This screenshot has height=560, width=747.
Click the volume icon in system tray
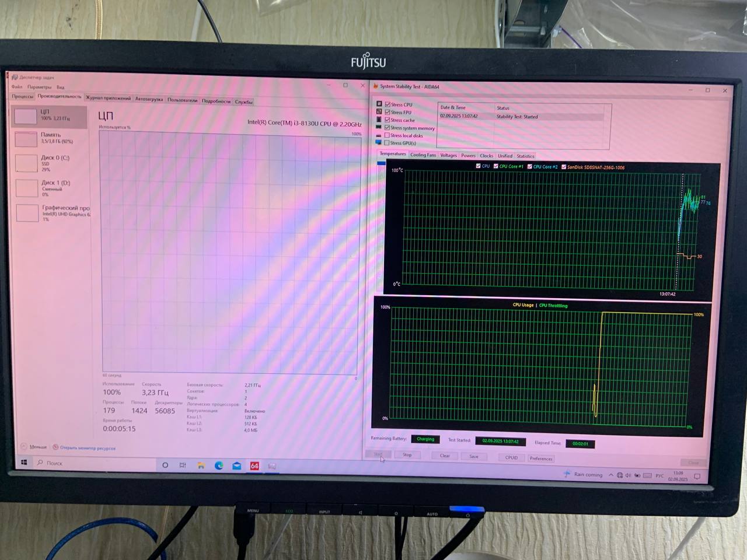[628, 475]
